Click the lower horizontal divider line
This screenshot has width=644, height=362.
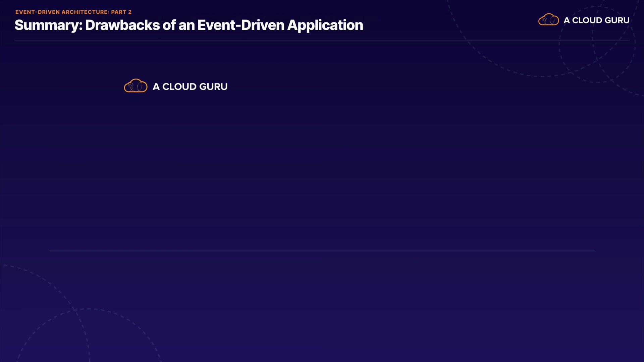click(322, 251)
